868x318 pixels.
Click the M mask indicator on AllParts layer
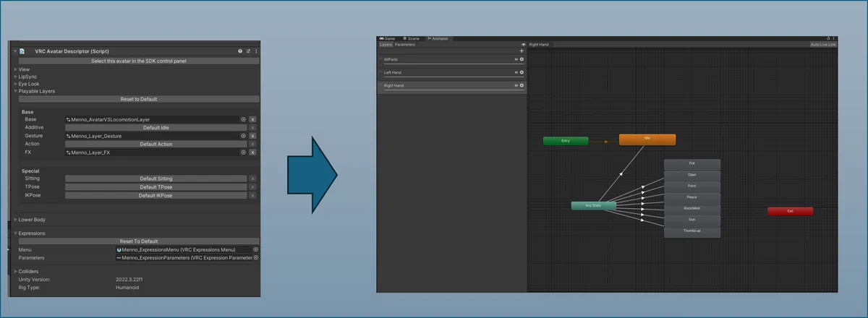pos(516,59)
